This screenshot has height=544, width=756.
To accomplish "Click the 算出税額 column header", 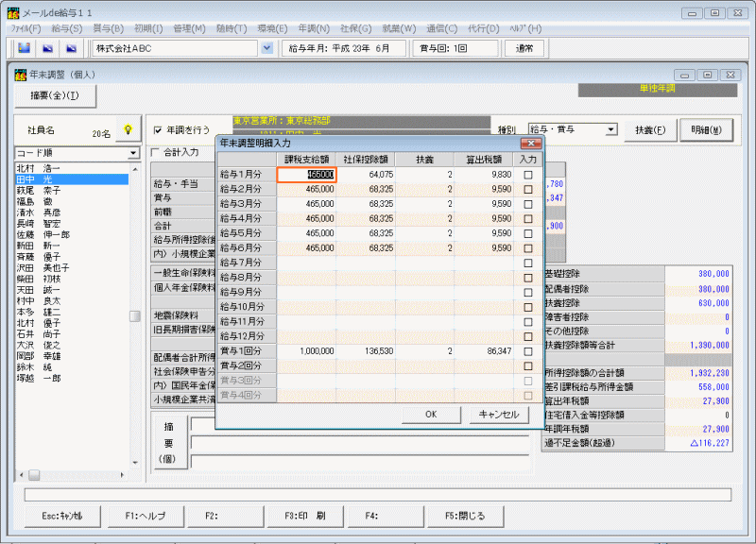I will [x=484, y=160].
